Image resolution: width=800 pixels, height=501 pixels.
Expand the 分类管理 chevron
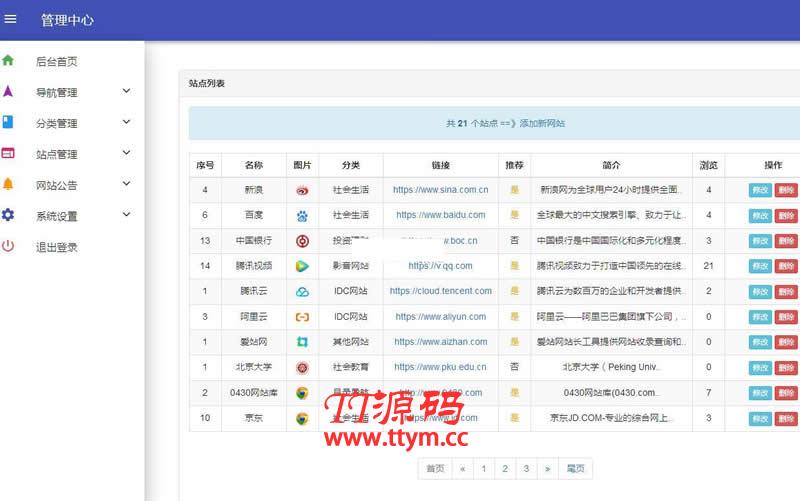pos(126,122)
